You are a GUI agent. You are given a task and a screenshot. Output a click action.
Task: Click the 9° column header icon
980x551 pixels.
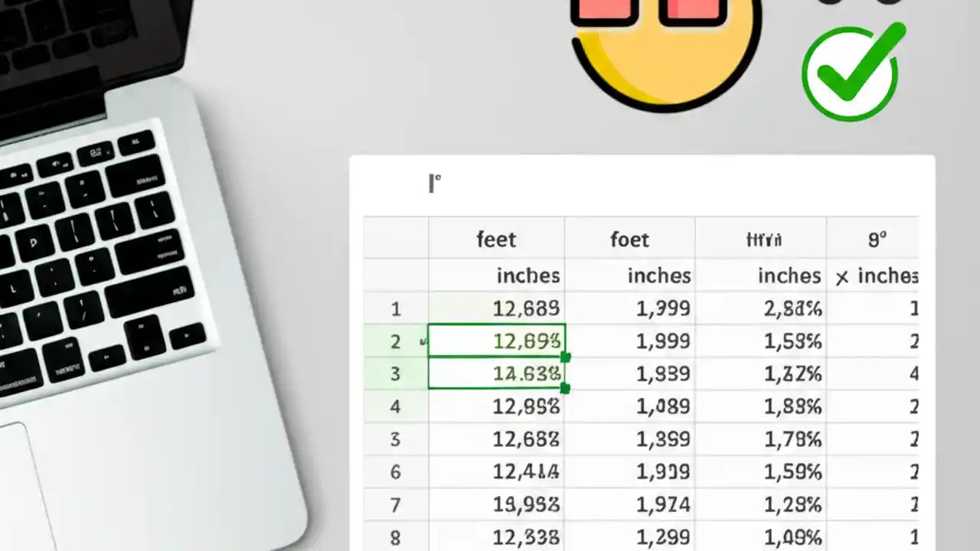(x=875, y=239)
